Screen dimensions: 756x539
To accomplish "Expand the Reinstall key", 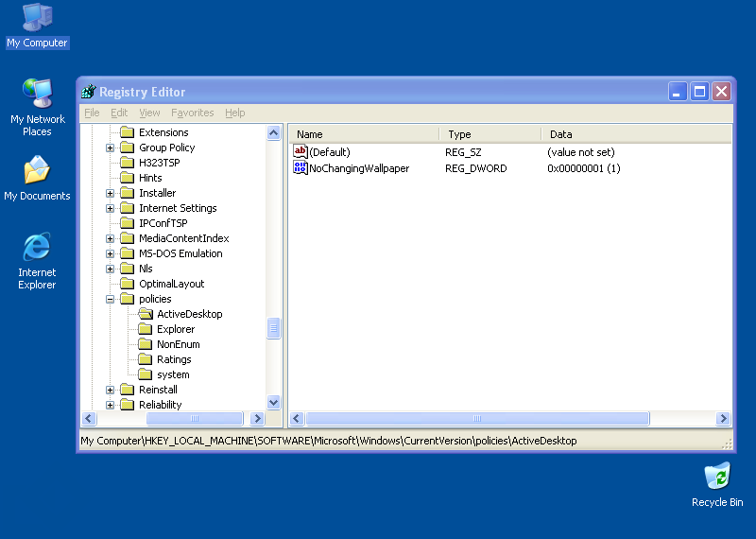I will tap(110, 390).
